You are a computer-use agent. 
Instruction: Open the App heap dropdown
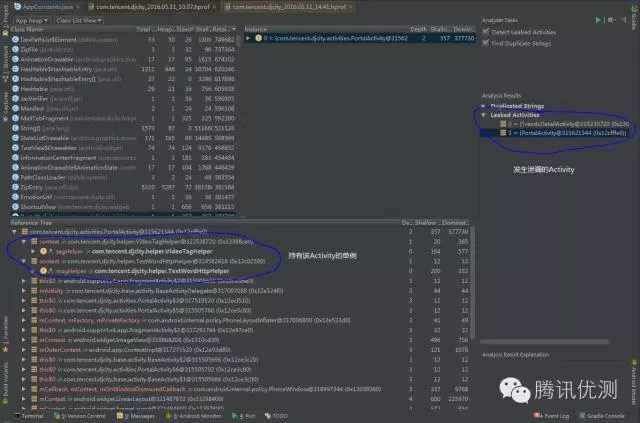(31, 20)
